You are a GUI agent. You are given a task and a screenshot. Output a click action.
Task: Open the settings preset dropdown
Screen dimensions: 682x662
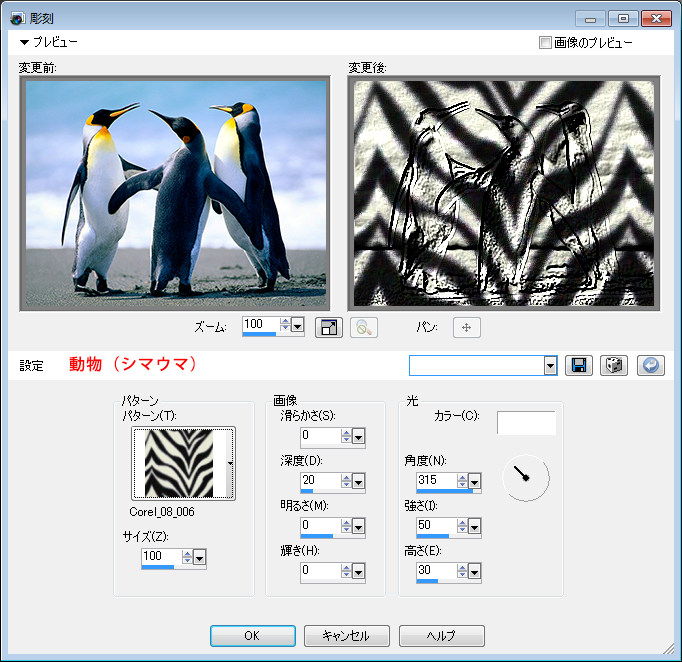550,366
